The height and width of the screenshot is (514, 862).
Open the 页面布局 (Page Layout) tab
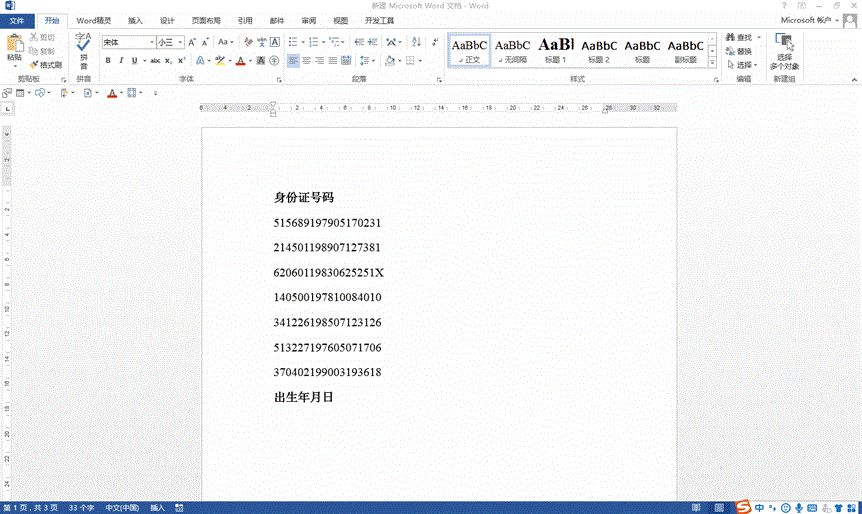[206, 20]
